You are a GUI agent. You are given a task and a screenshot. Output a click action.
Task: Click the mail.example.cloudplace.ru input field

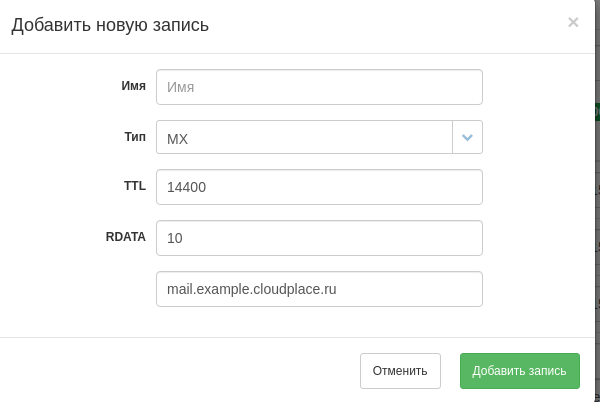click(319, 289)
